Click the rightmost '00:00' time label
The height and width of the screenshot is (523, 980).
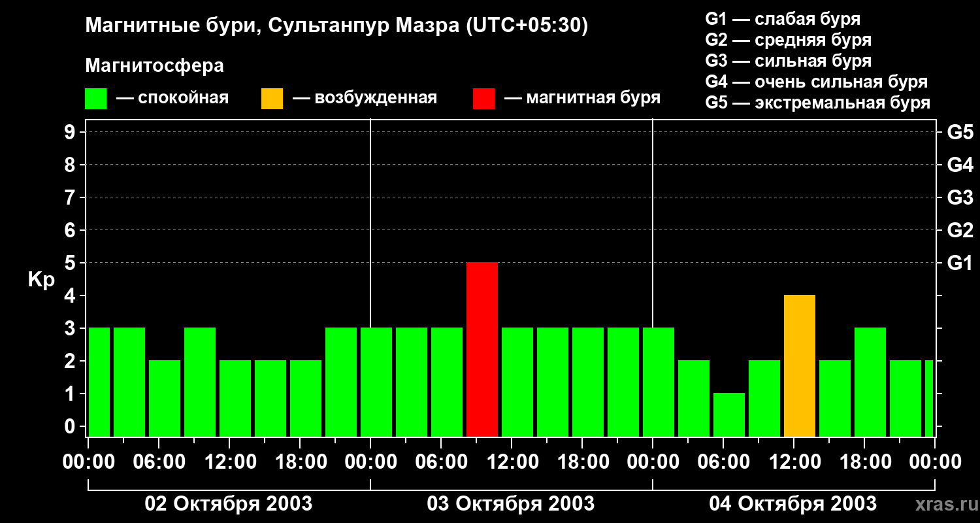(936, 462)
